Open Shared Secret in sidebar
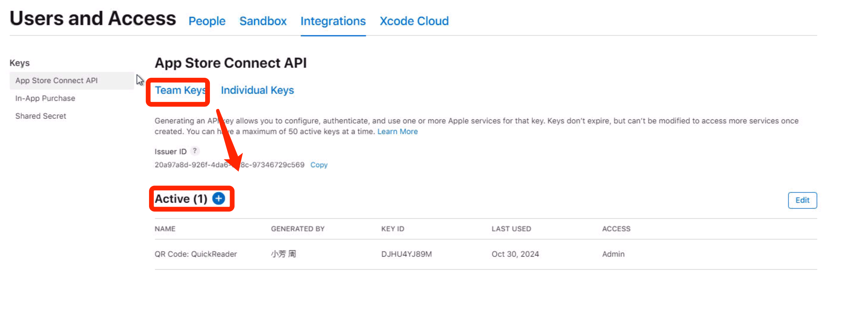 click(41, 116)
